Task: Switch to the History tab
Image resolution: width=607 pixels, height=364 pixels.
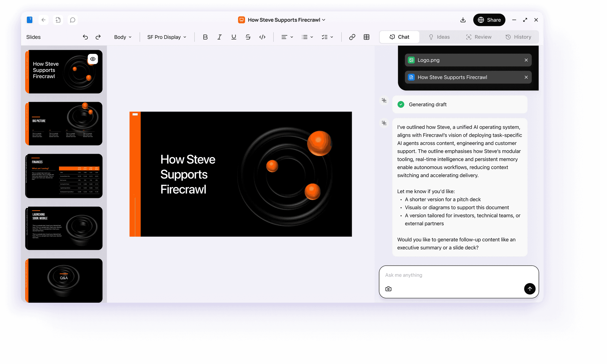Action: coord(518,37)
